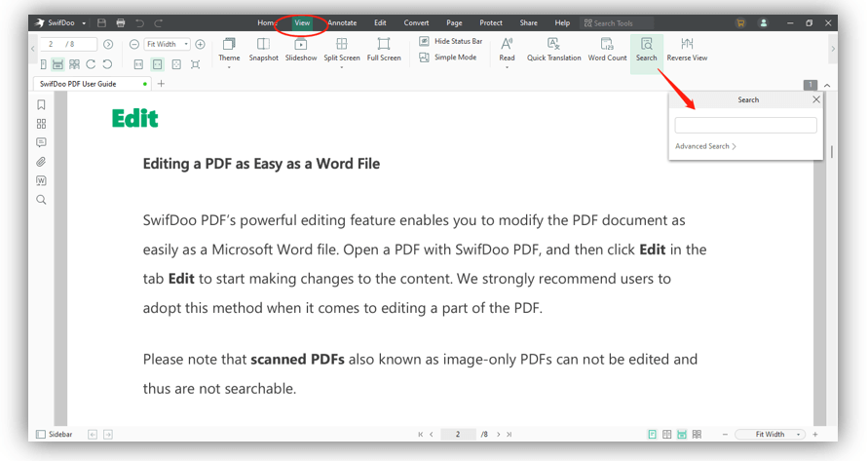
Task: Click Hide Status Bar
Action: click(451, 41)
